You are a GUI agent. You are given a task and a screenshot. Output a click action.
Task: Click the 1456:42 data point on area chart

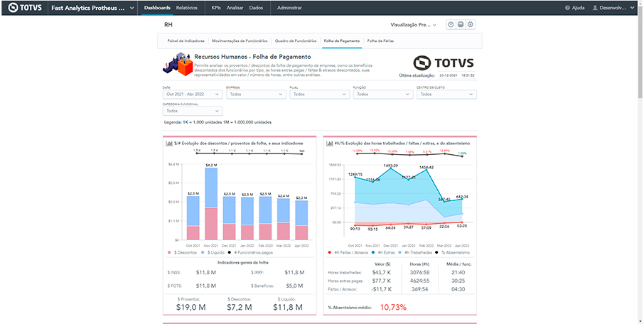point(426,170)
